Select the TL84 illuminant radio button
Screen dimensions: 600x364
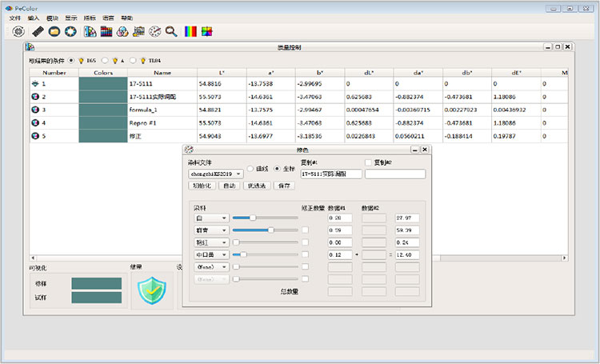133,60
